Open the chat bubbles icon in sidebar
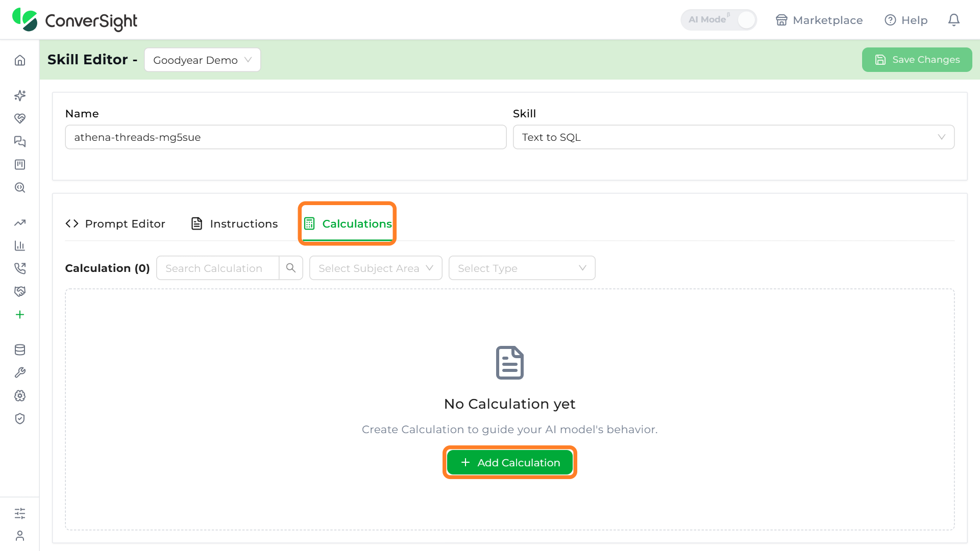Image resolution: width=980 pixels, height=551 pixels. (20, 141)
